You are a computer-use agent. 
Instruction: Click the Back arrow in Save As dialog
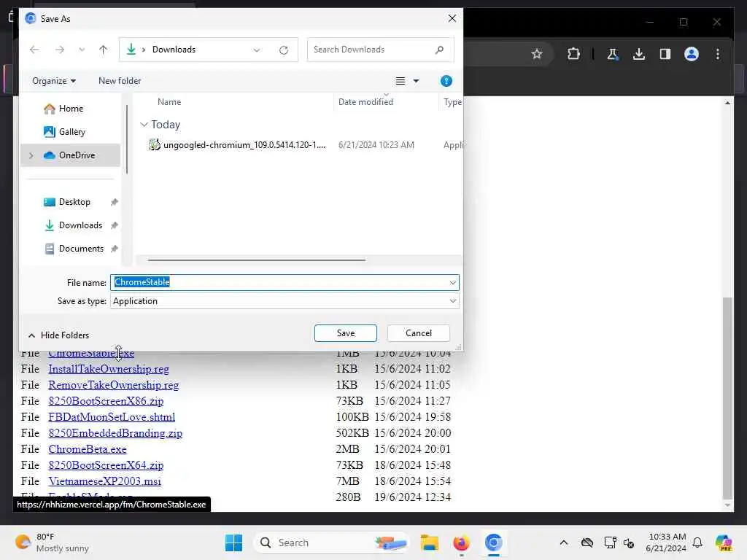coord(34,50)
